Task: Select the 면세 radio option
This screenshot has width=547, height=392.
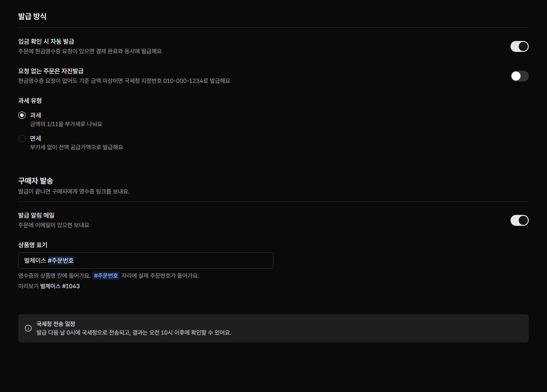Action: 22,138
